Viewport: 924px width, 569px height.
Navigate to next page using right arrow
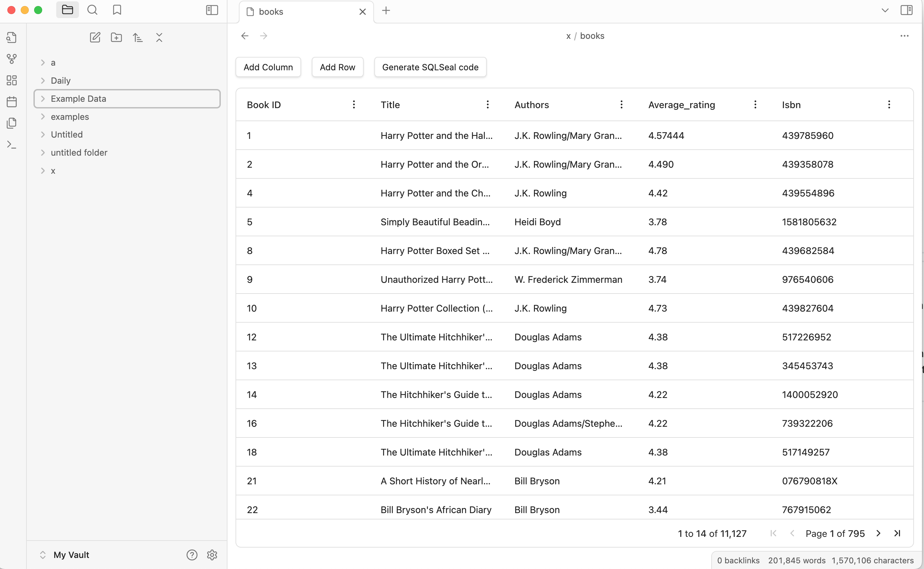[879, 534]
